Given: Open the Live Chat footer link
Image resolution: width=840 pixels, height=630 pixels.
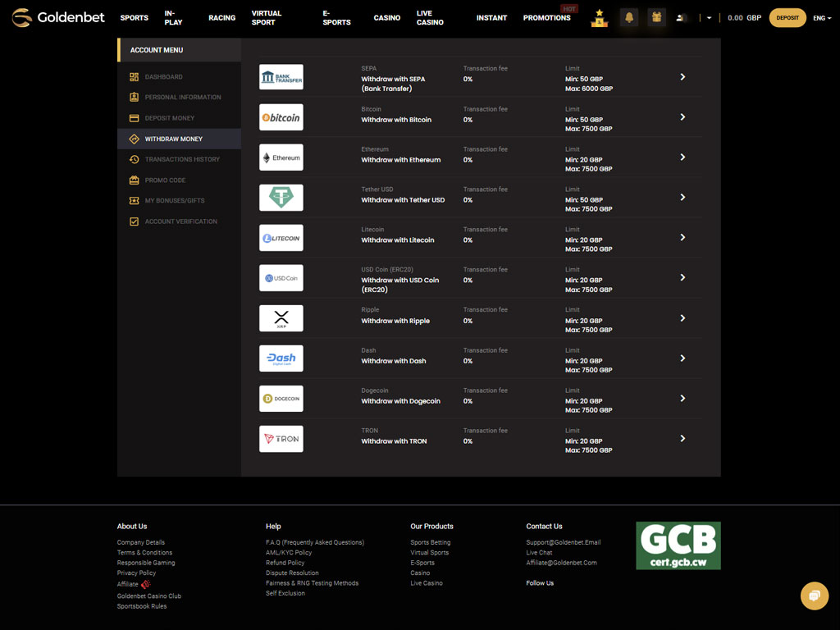Looking at the screenshot, I should pyautogui.click(x=539, y=552).
